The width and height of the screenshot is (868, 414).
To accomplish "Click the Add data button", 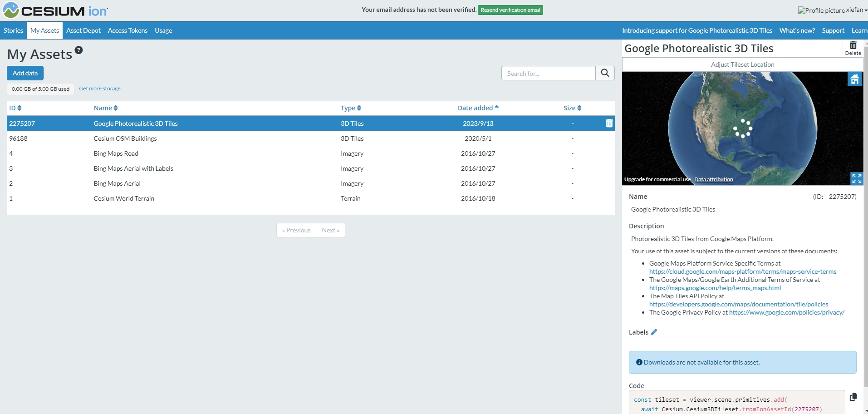I will pyautogui.click(x=25, y=73).
